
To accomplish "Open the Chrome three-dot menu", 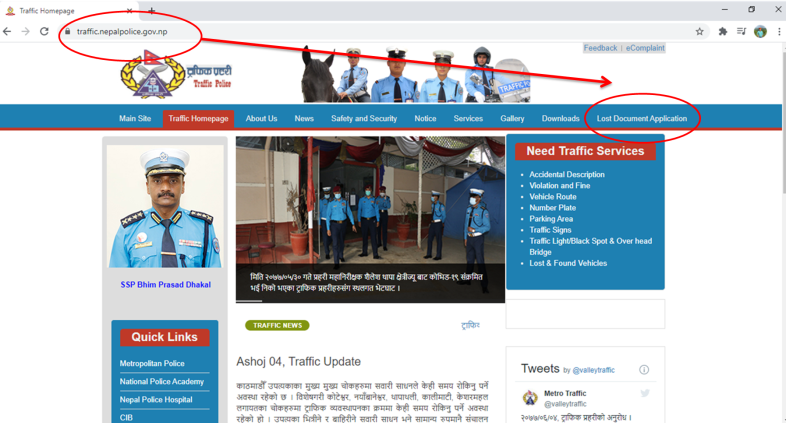I will coord(779,32).
